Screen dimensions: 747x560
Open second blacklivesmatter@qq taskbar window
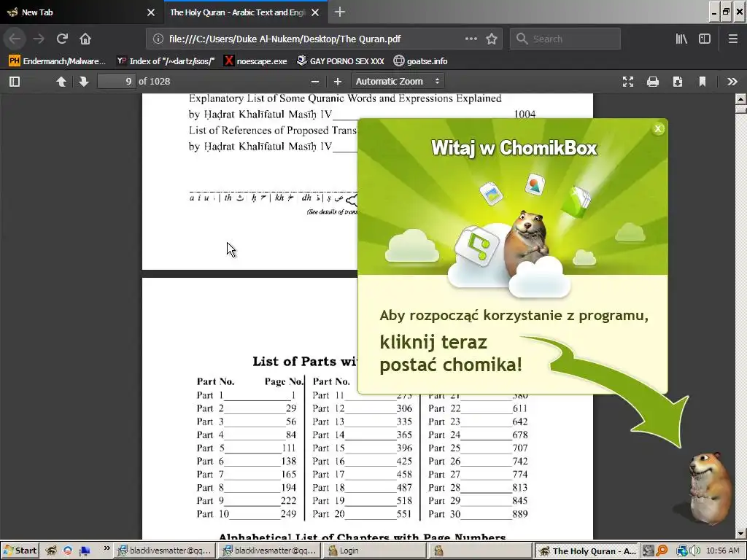tap(270, 551)
